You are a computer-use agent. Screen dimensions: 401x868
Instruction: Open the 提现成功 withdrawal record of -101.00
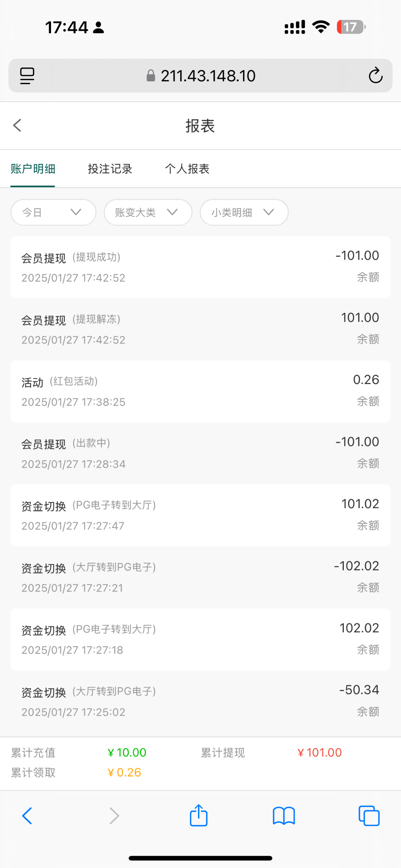(200, 267)
